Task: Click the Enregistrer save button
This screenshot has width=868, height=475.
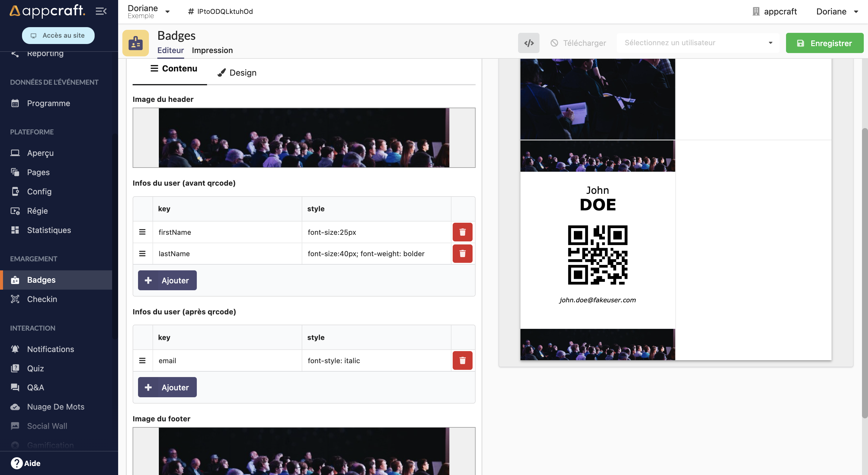Action: tap(825, 43)
